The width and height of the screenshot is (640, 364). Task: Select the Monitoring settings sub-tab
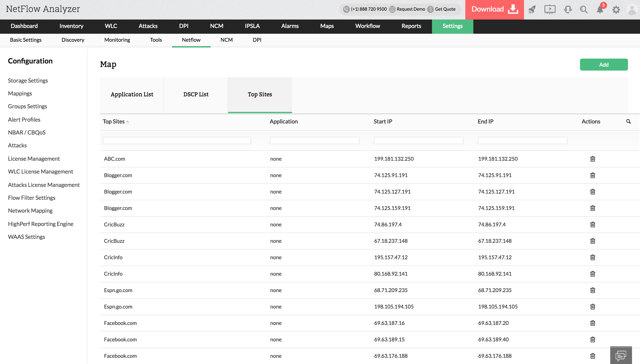pyautogui.click(x=117, y=40)
